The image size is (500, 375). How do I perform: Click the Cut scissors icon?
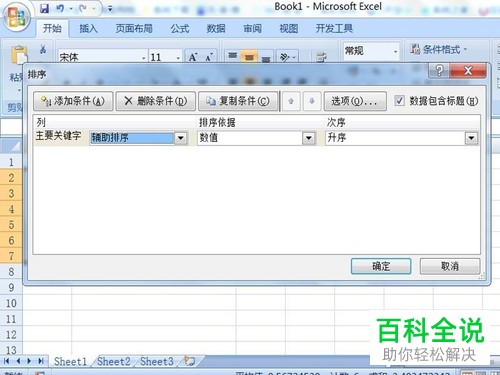(x=43, y=50)
